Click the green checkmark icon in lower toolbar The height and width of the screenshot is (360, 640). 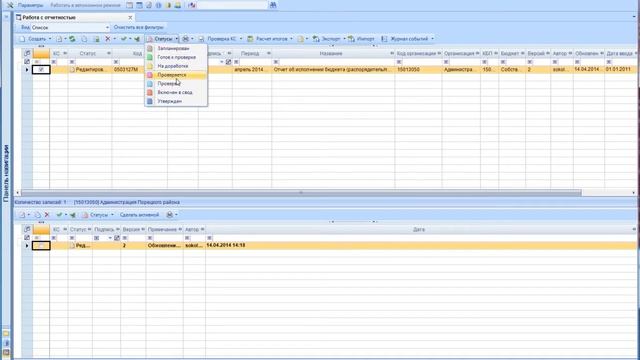tap(59, 215)
